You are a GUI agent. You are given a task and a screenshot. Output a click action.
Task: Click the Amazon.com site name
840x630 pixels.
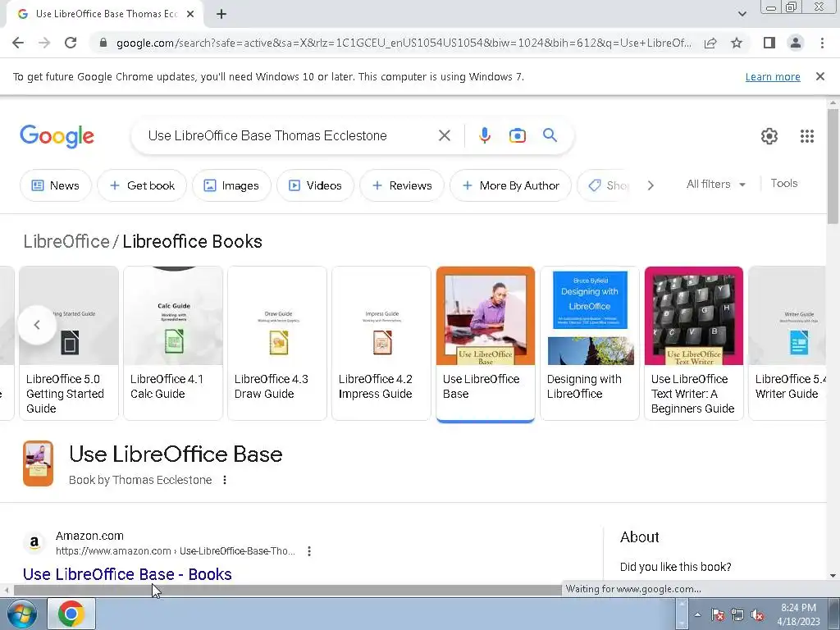click(89, 536)
